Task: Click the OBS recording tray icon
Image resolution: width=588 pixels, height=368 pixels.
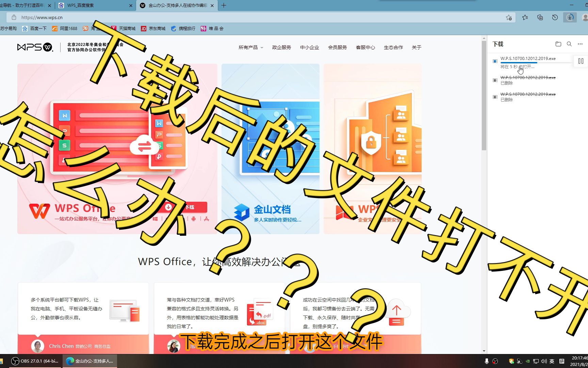Action: click(495, 361)
